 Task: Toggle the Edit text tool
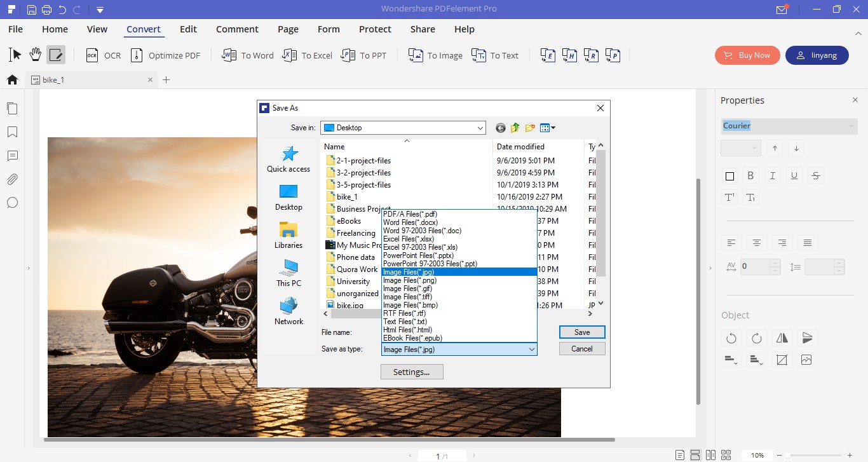tap(56, 55)
